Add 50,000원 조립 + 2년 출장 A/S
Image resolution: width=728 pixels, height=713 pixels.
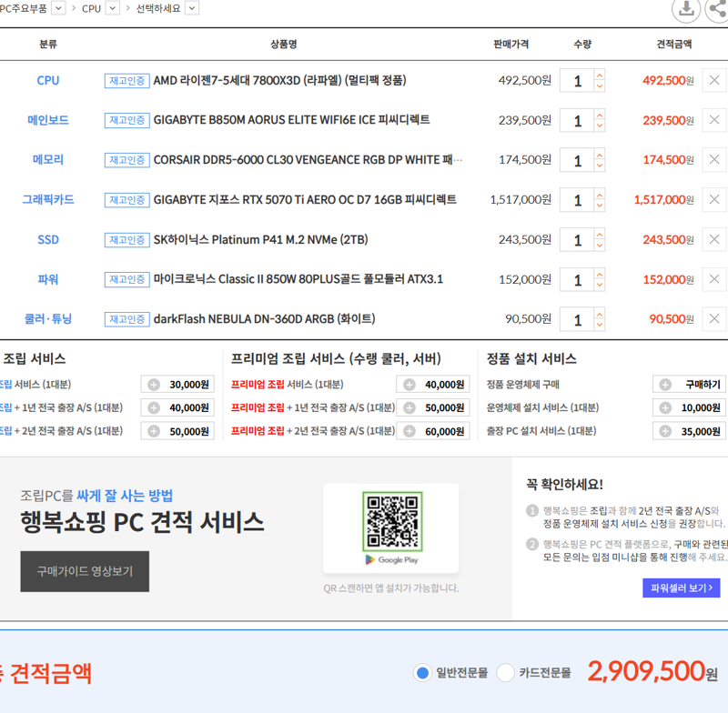[177, 431]
